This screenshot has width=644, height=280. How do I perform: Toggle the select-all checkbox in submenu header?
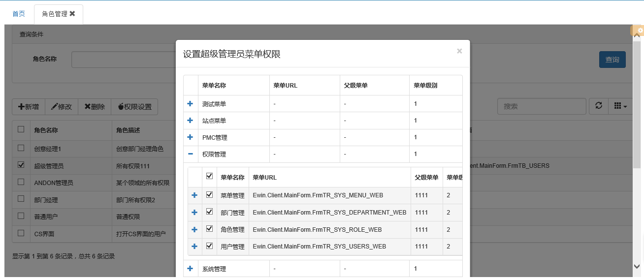coord(209,176)
